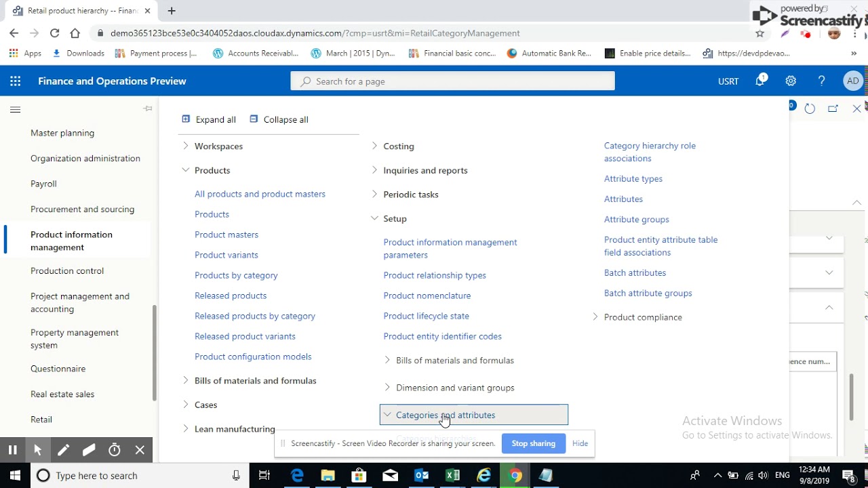Viewport: 868px width, 488px height.
Task: Collapse the Setup section
Action: tap(374, 218)
